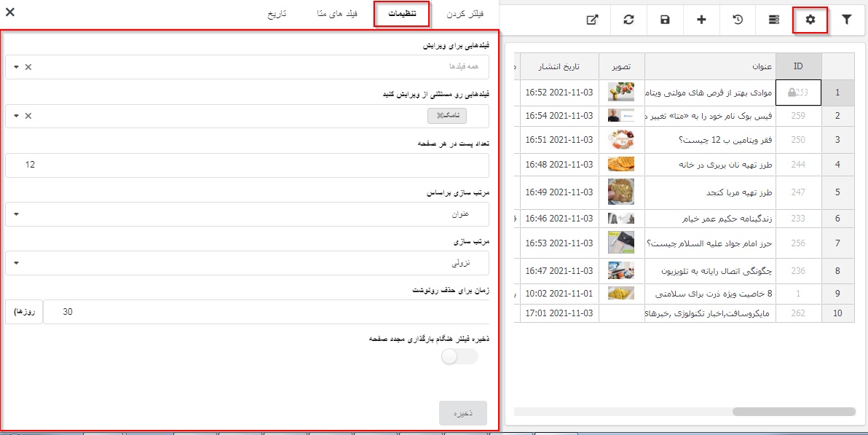Expand the 'همه فیلدها' fields dropdown

[x=248, y=66]
